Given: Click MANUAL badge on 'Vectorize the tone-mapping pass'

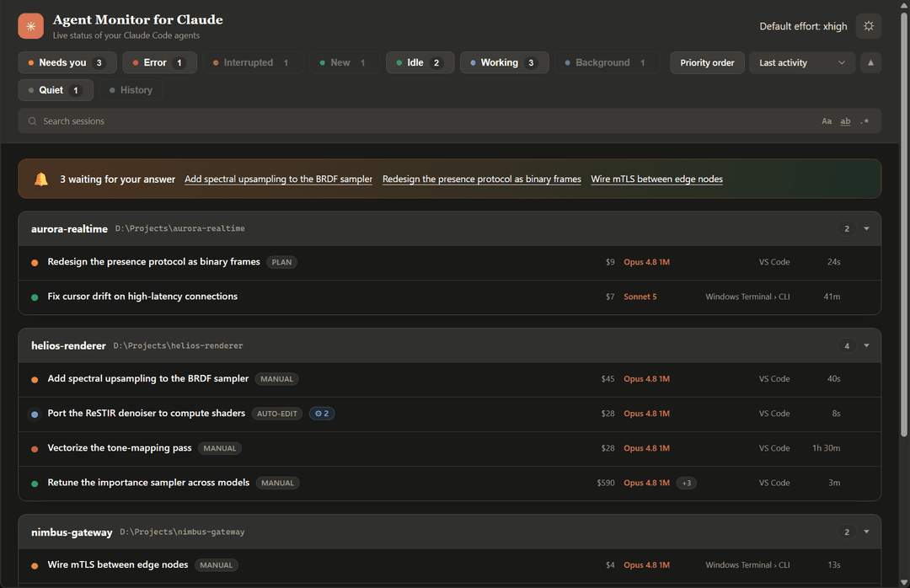Looking at the screenshot, I should click(x=219, y=449).
